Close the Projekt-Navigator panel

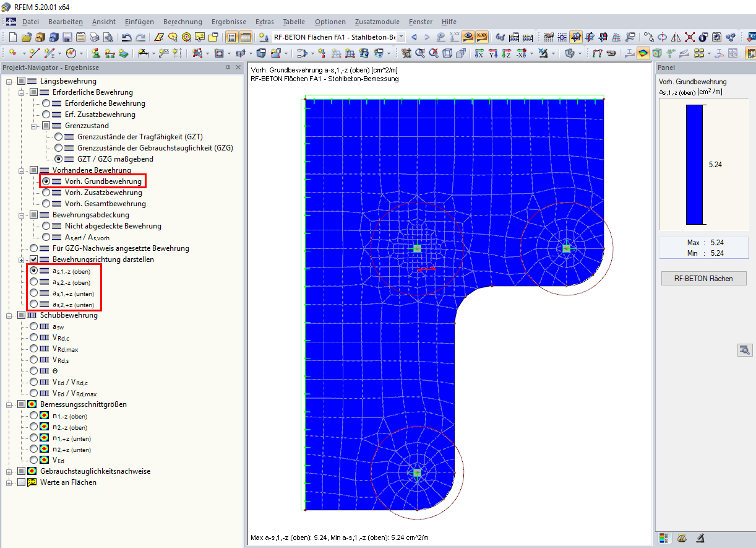coord(238,67)
